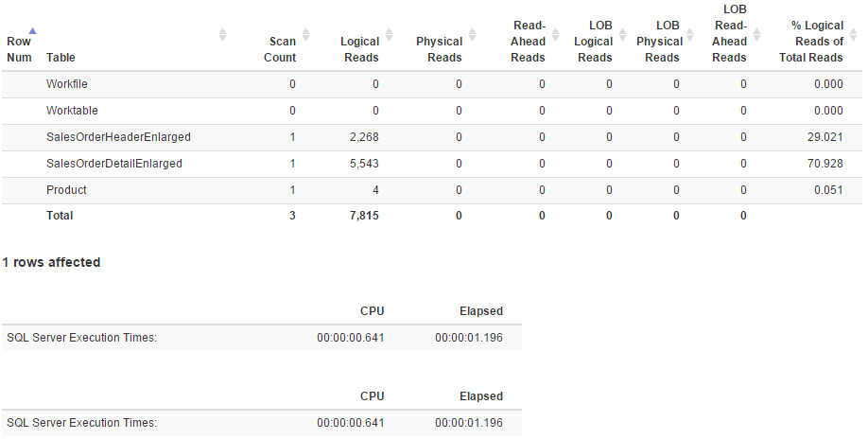This screenshot has height=439, width=868.
Task: Click the Logical Reads header text
Action: pos(360,49)
